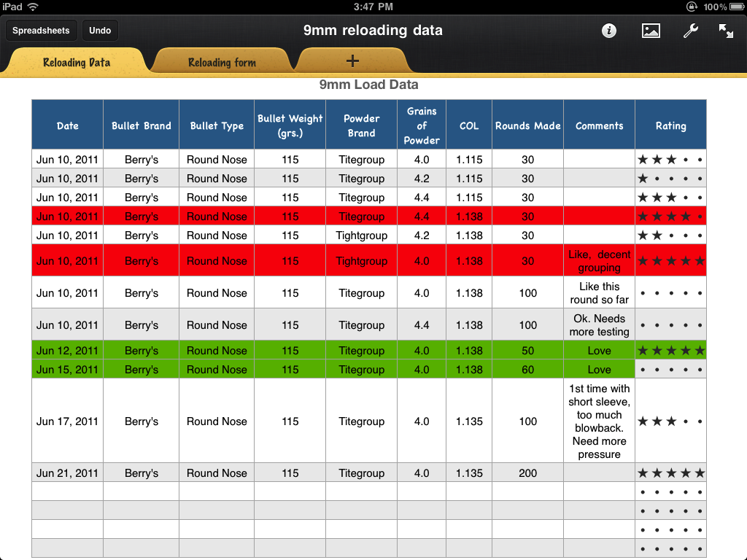Image resolution: width=747 pixels, height=560 pixels.
Task: Select the Jun 12, 2011 date cell
Action: click(x=68, y=351)
